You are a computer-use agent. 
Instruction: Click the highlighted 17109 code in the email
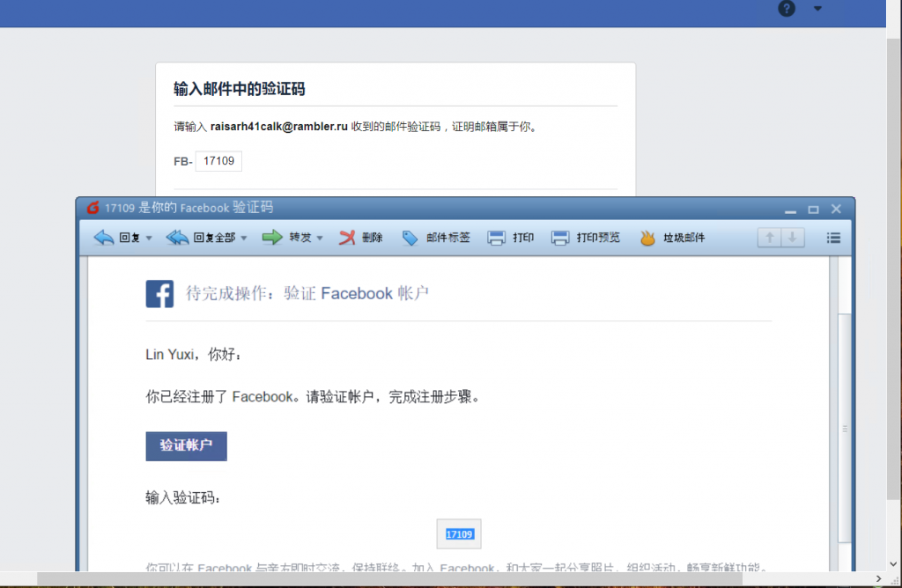(459, 534)
